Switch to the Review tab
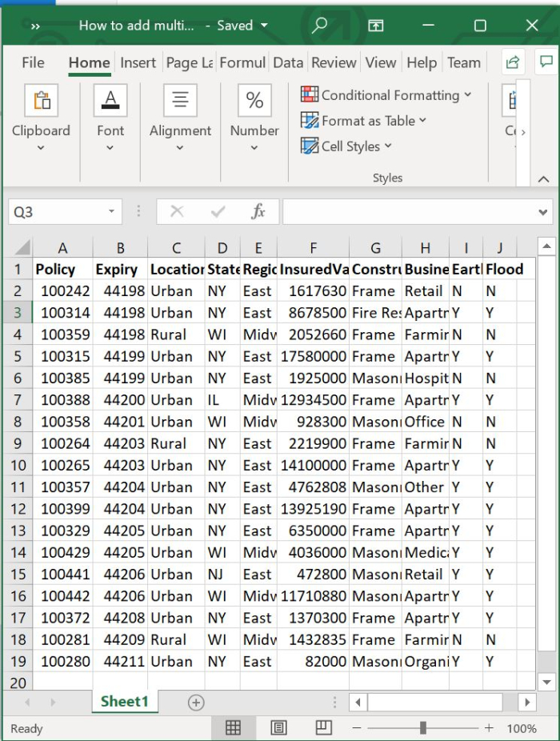The image size is (560, 741). [334, 62]
